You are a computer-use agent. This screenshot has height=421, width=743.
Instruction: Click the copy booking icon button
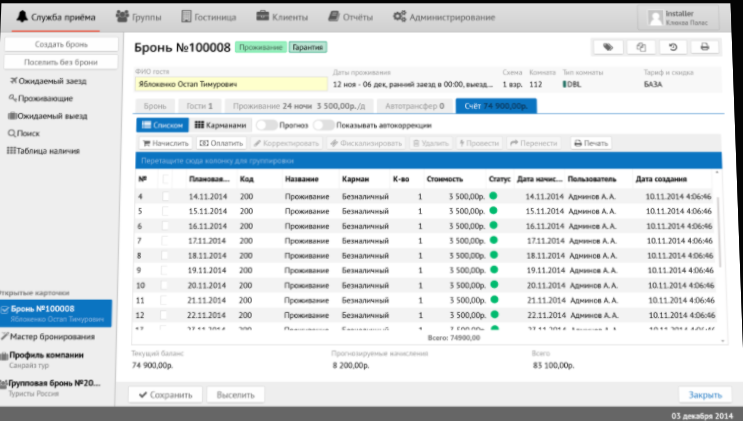click(x=641, y=47)
